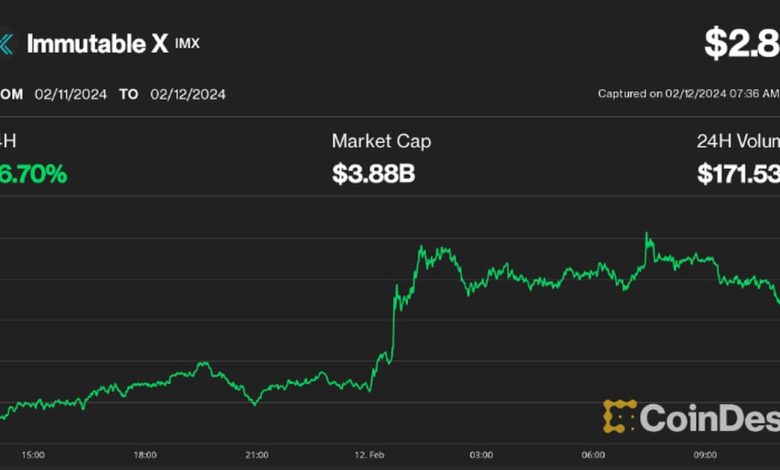Click the 21:00 time axis label
The image size is (780, 470).
click(258, 455)
